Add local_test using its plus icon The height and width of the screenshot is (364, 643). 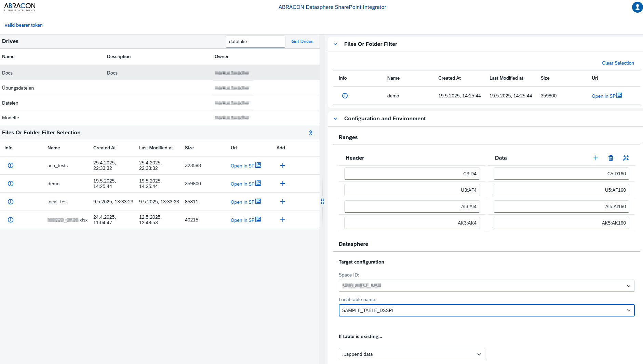coord(283,202)
